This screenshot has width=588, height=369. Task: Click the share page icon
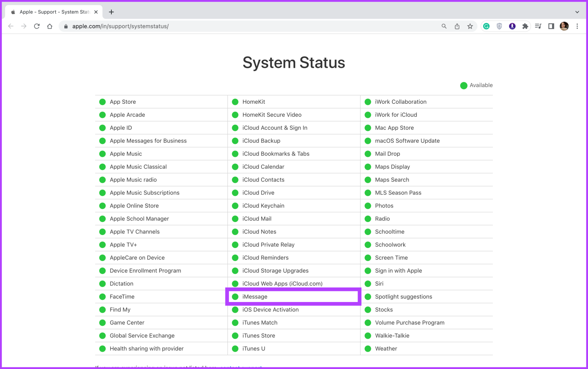457,26
